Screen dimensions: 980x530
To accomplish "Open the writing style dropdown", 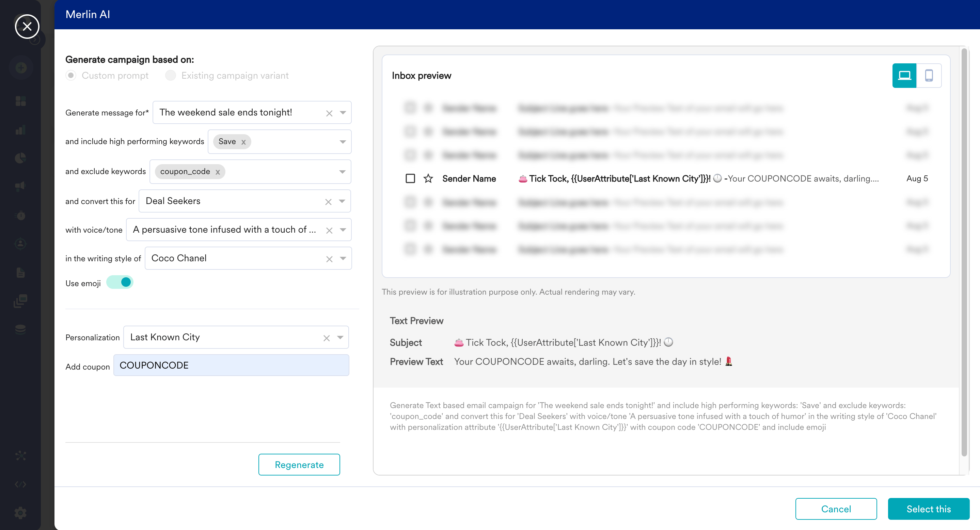I will [x=343, y=258].
